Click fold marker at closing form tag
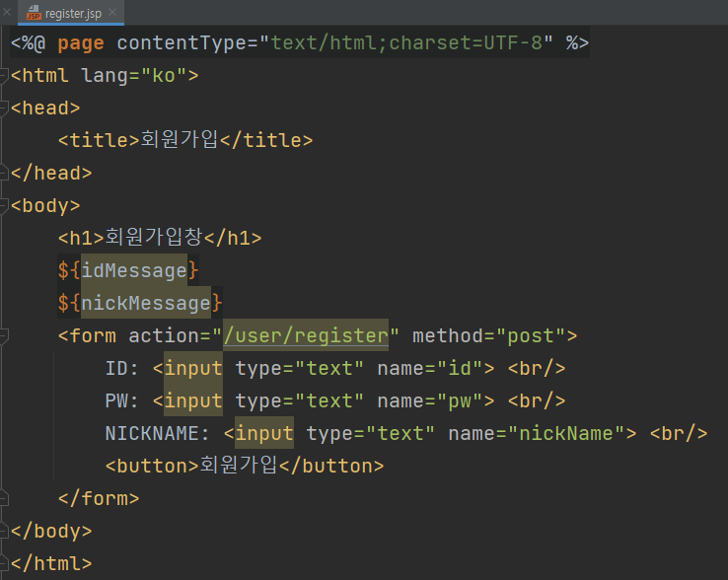 (x=4, y=498)
